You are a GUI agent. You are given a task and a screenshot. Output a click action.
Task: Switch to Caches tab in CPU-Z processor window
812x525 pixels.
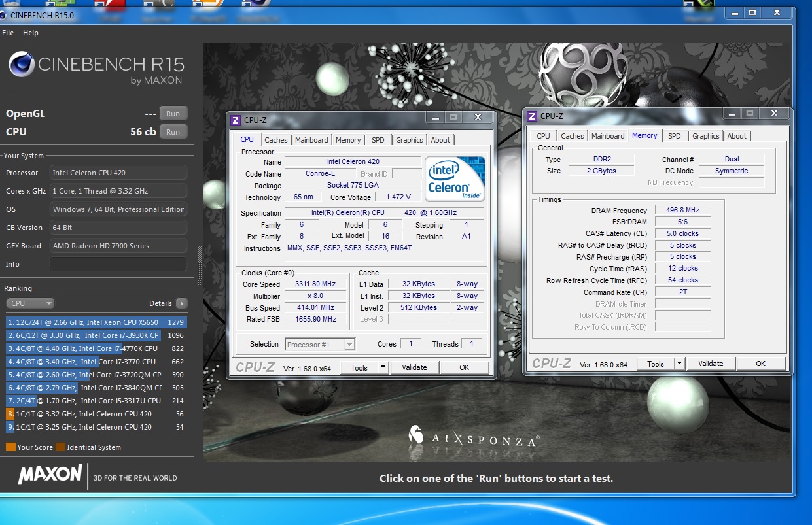(x=276, y=140)
